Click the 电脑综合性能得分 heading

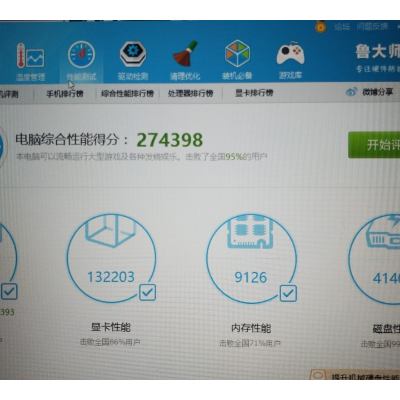click(x=71, y=139)
